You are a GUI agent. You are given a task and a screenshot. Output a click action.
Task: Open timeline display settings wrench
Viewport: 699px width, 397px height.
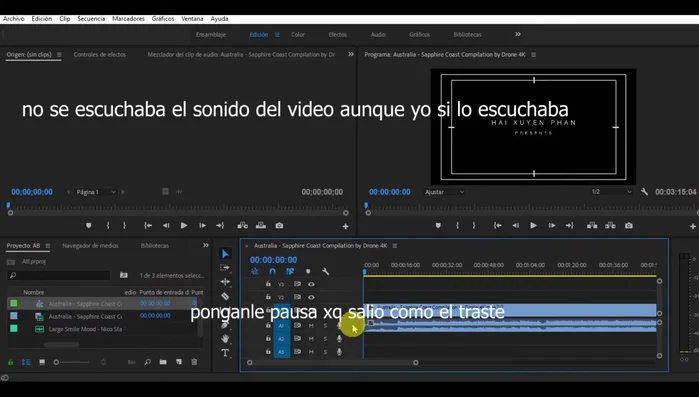pyautogui.click(x=325, y=271)
